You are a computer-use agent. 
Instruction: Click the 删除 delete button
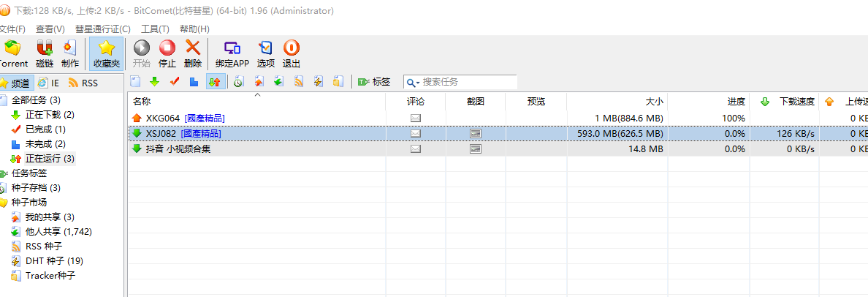click(193, 53)
